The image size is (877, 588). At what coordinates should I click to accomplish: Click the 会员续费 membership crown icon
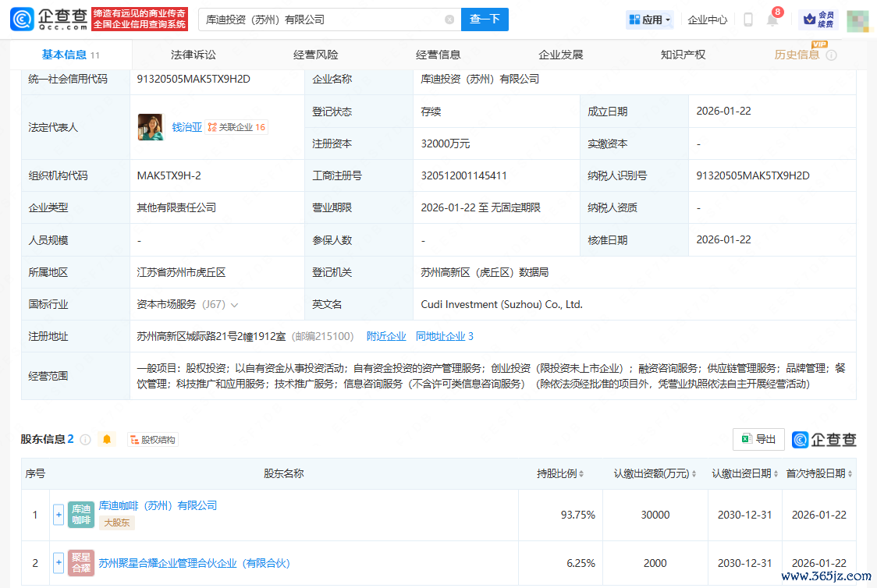pos(818,19)
